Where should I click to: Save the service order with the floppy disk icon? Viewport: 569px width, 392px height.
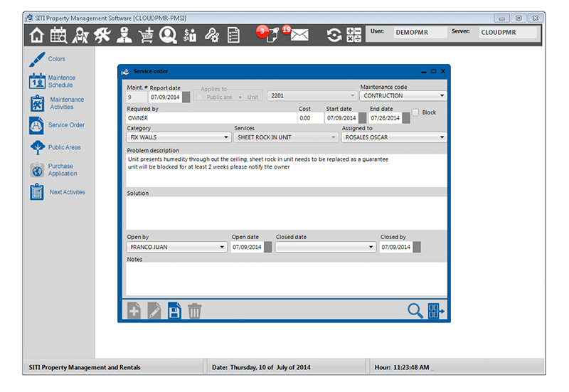click(x=174, y=310)
